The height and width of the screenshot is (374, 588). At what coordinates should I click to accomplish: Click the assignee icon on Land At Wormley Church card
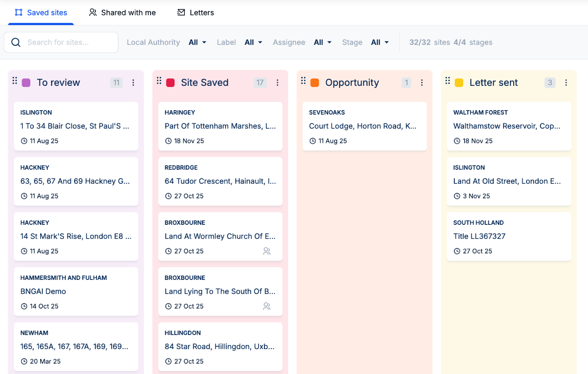tap(267, 251)
